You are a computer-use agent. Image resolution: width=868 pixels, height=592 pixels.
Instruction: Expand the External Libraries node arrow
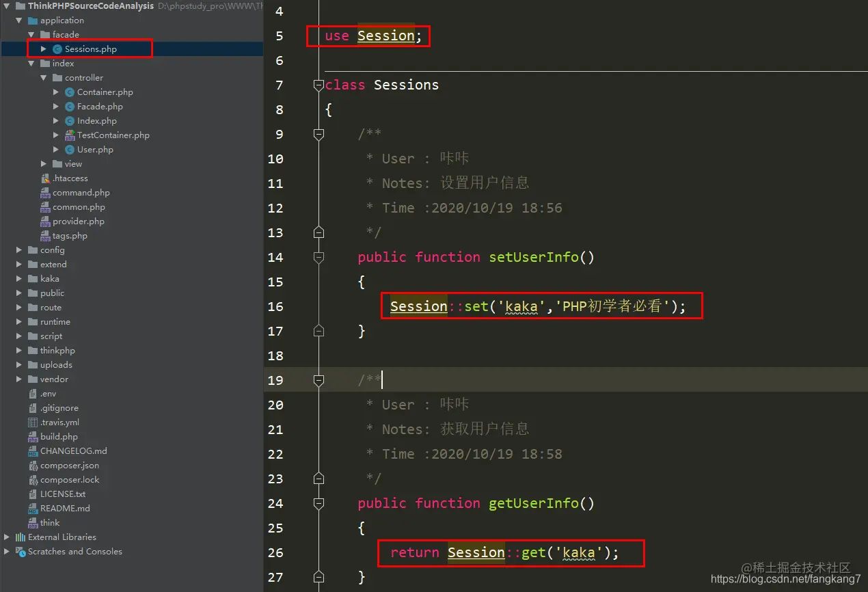click(x=7, y=537)
